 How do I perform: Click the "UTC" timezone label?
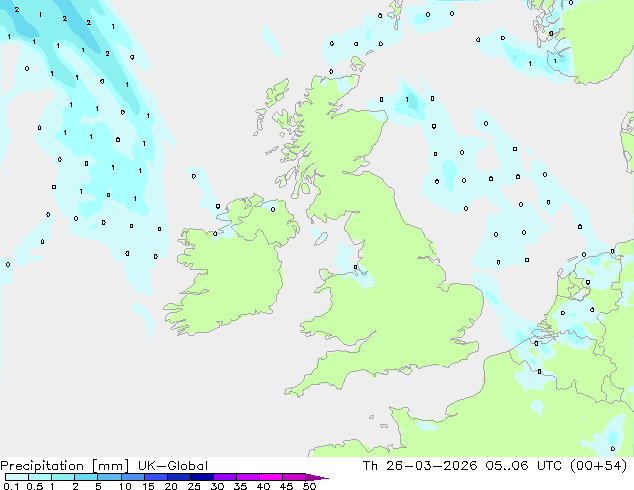point(549,466)
